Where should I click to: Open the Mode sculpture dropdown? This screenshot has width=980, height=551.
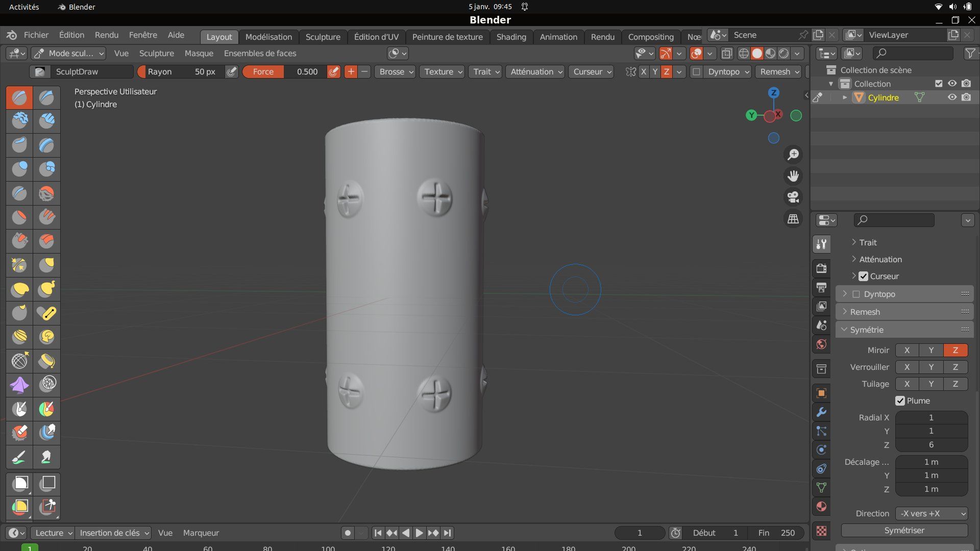coord(69,54)
